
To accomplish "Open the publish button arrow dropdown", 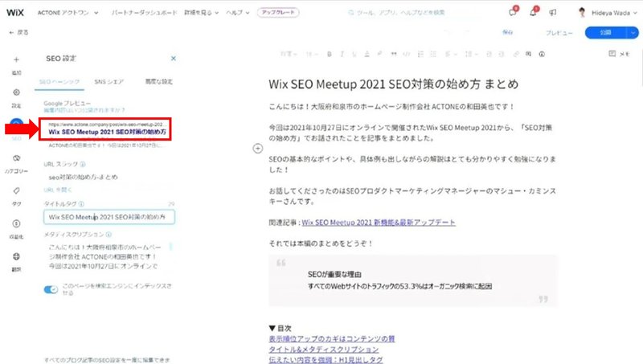I will (x=633, y=33).
